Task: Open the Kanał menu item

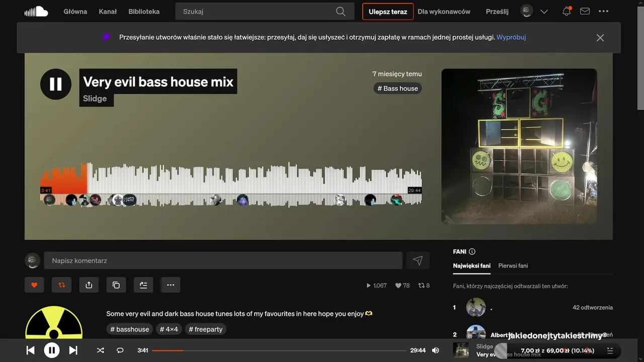Action: (x=108, y=12)
